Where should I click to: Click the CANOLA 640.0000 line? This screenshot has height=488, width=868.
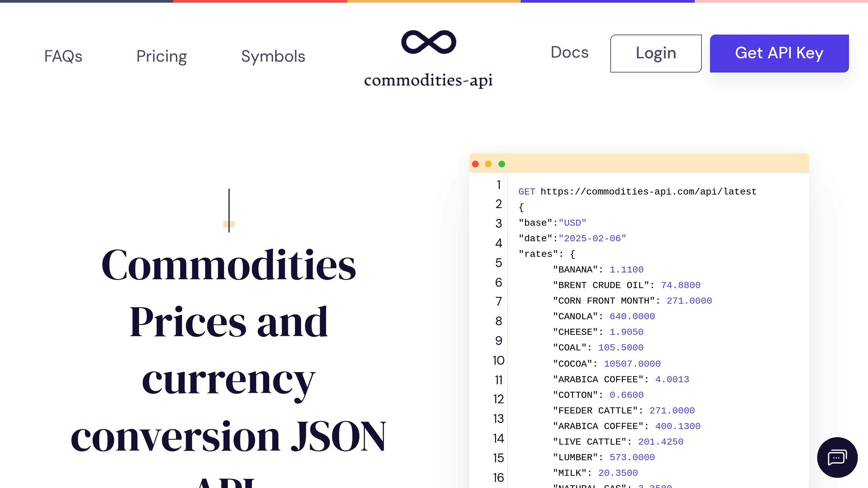coord(604,317)
